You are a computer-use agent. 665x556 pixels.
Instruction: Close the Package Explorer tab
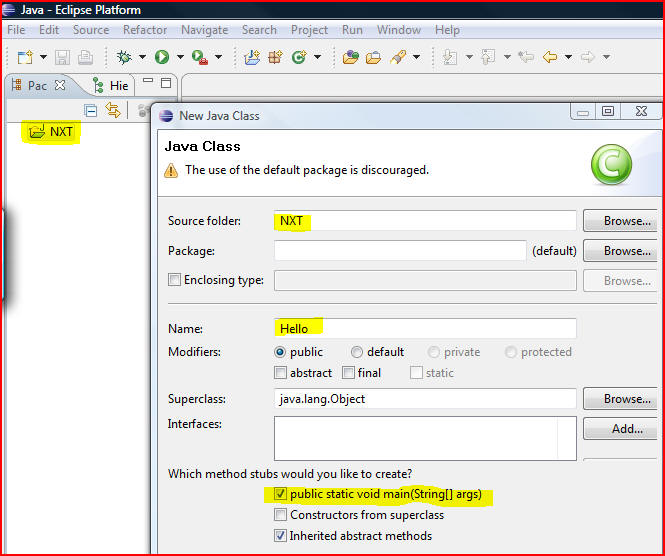click(x=60, y=85)
